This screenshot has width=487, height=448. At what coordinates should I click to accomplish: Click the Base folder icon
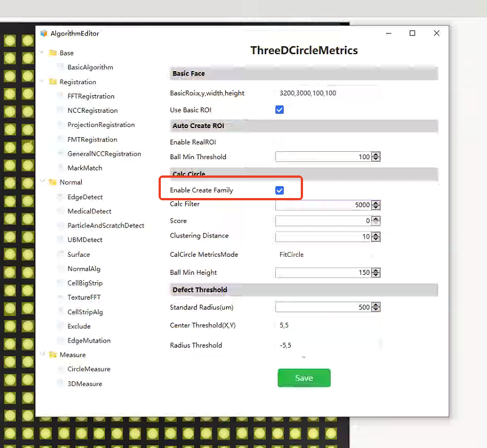53,53
